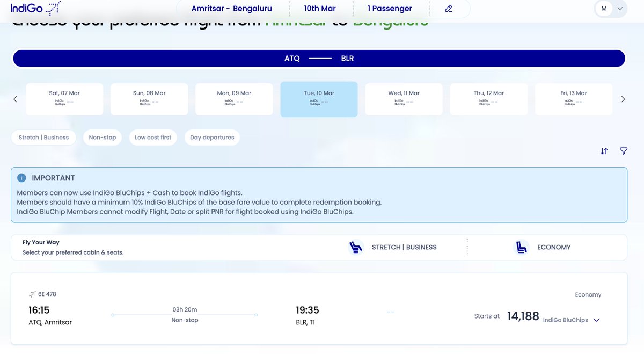Click the IMPORTANT info icon

point(21,178)
